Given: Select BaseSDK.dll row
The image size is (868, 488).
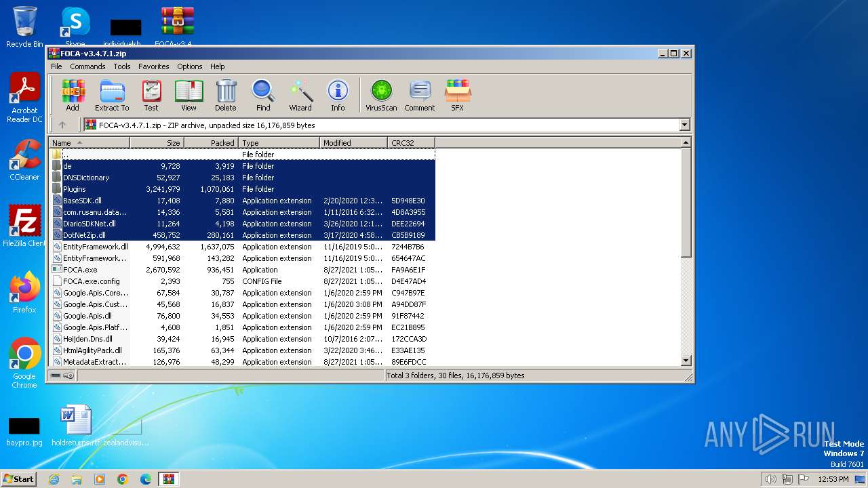Looking at the screenshot, I should click(242, 201).
